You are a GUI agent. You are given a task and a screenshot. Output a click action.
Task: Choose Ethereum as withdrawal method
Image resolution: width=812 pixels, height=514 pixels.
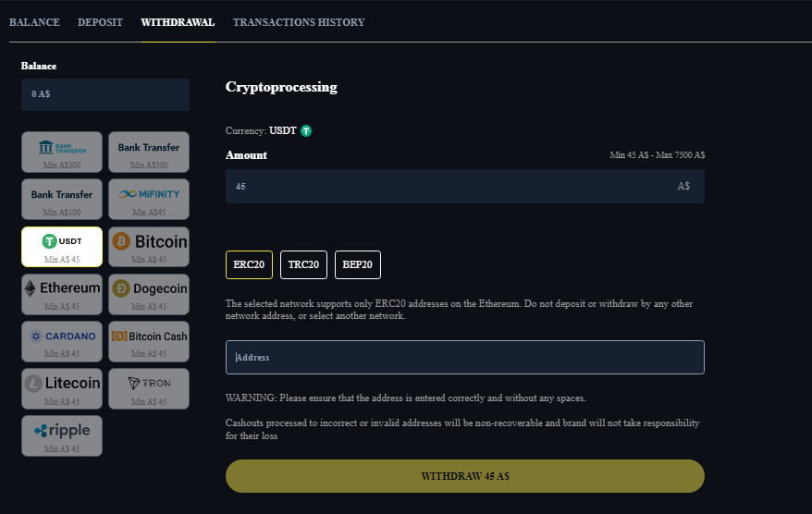(62, 293)
